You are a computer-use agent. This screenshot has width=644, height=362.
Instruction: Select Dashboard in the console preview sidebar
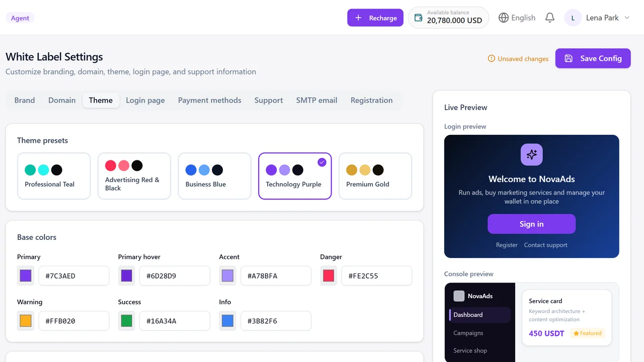point(479,315)
